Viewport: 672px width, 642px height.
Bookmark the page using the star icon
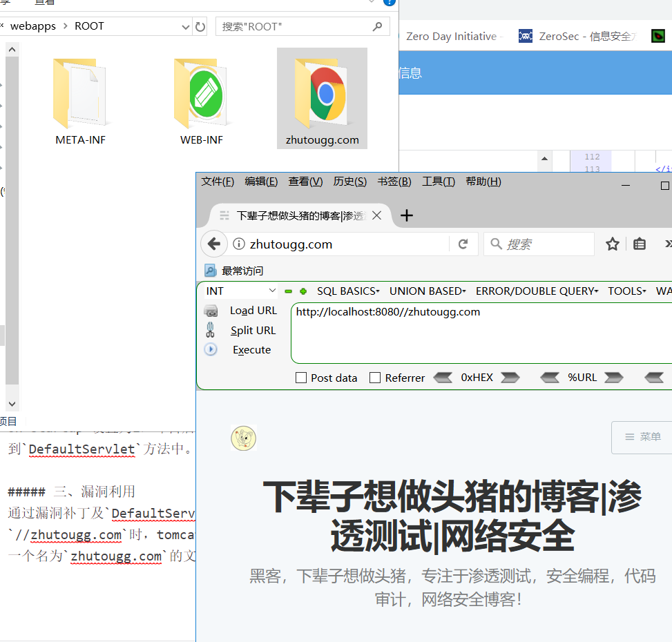(x=613, y=244)
